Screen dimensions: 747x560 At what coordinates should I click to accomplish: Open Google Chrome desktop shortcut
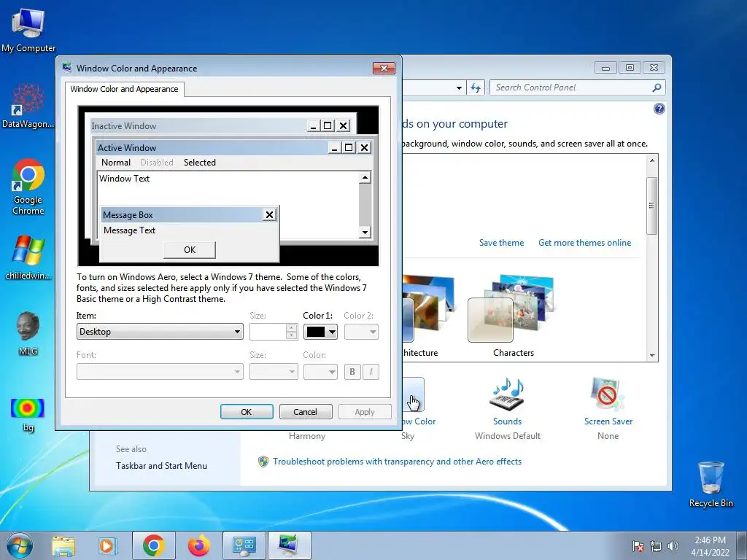[x=28, y=187]
